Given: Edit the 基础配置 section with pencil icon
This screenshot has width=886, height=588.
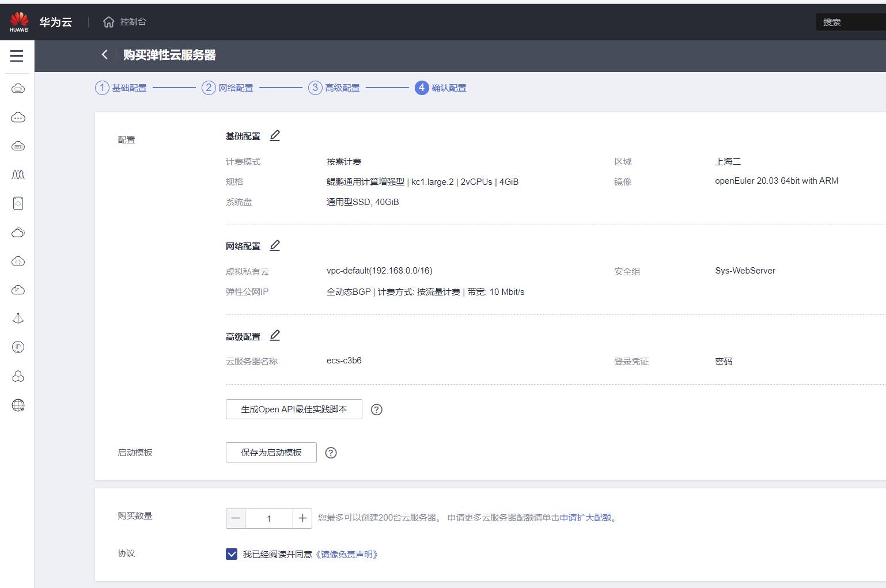Looking at the screenshot, I should [x=275, y=135].
